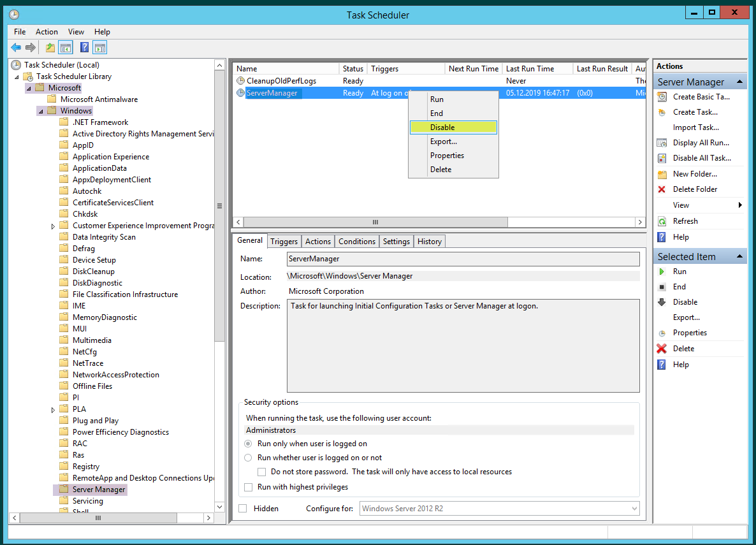
Task: Open the Configure for dropdown
Action: 632,508
